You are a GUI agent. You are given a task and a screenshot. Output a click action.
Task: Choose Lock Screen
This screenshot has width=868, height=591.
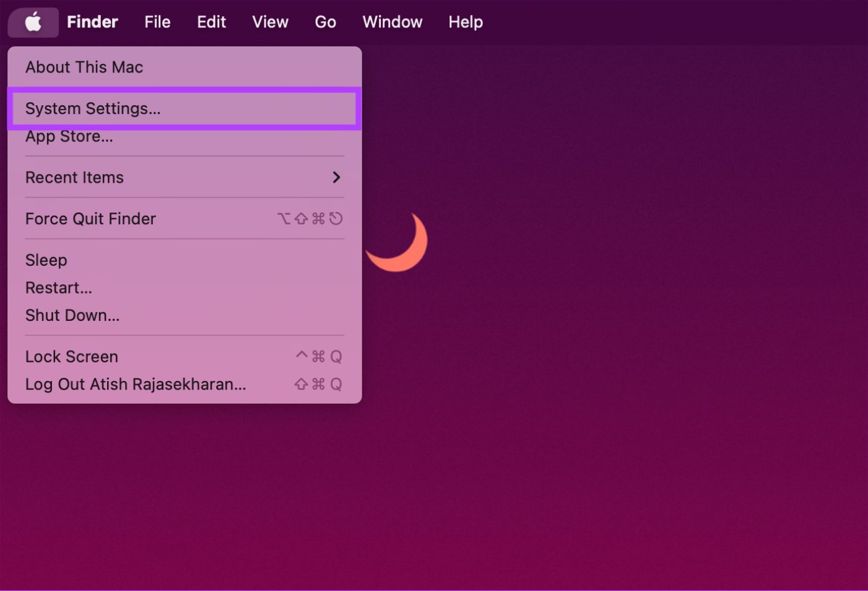[184, 357]
